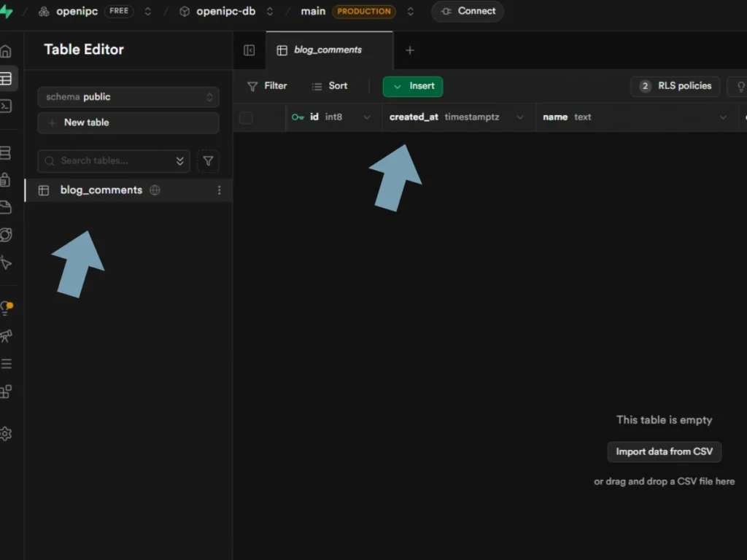Click the globe icon next to blog_comments
Image resolution: width=747 pixels, height=560 pixels.
coord(155,190)
